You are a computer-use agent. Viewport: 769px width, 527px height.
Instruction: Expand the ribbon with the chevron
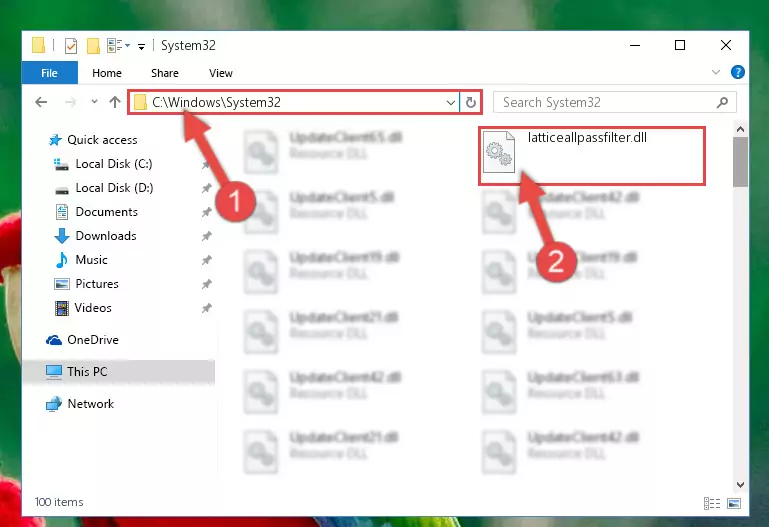(x=716, y=72)
